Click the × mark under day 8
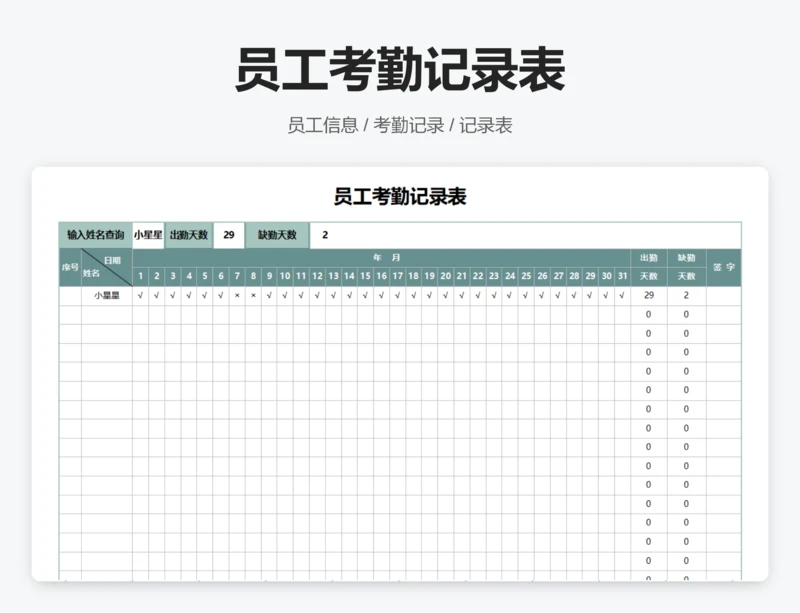This screenshot has height=613, width=800. point(253,296)
